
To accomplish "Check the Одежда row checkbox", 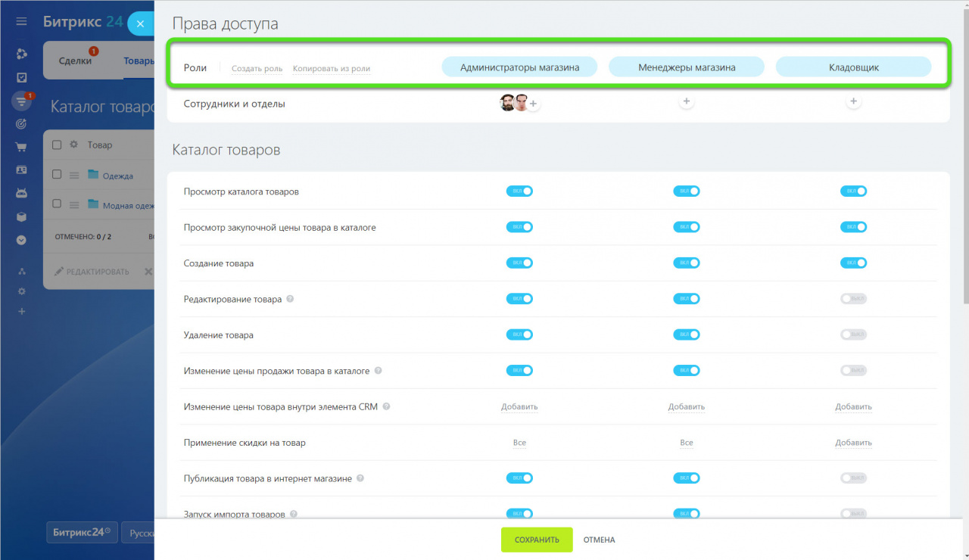I will point(57,175).
